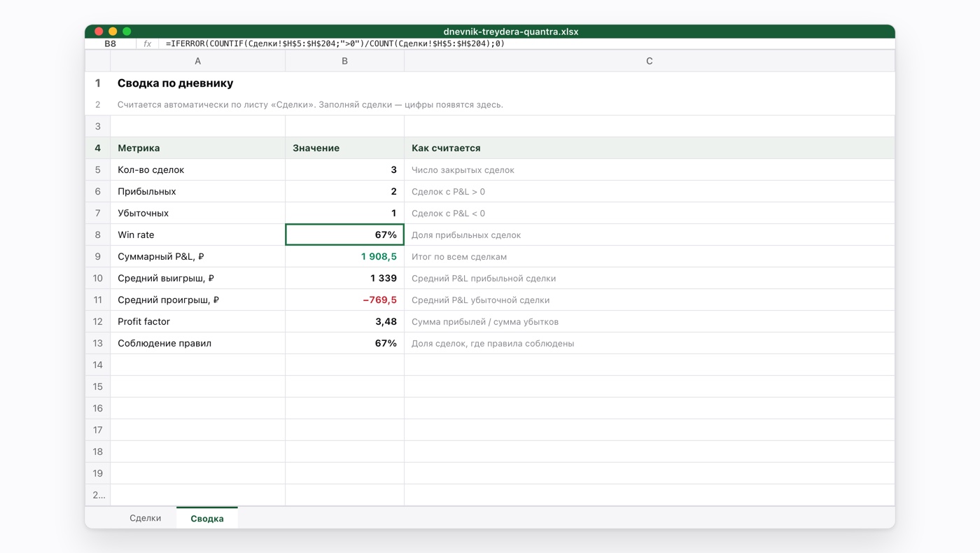This screenshot has width=980, height=553.
Task: Click the subtitle starting with Считается автоматически
Action: tap(310, 105)
